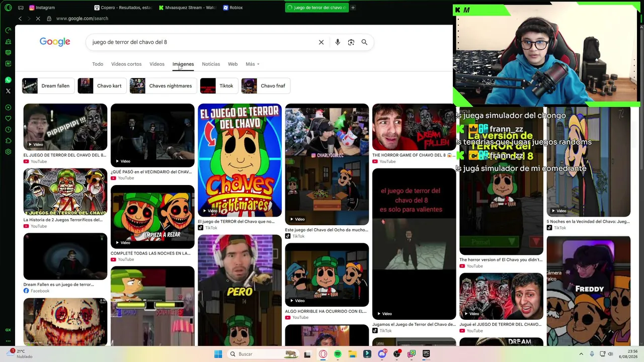Search by image with Google Lens icon
This screenshot has width=644, height=362.
[x=351, y=42]
